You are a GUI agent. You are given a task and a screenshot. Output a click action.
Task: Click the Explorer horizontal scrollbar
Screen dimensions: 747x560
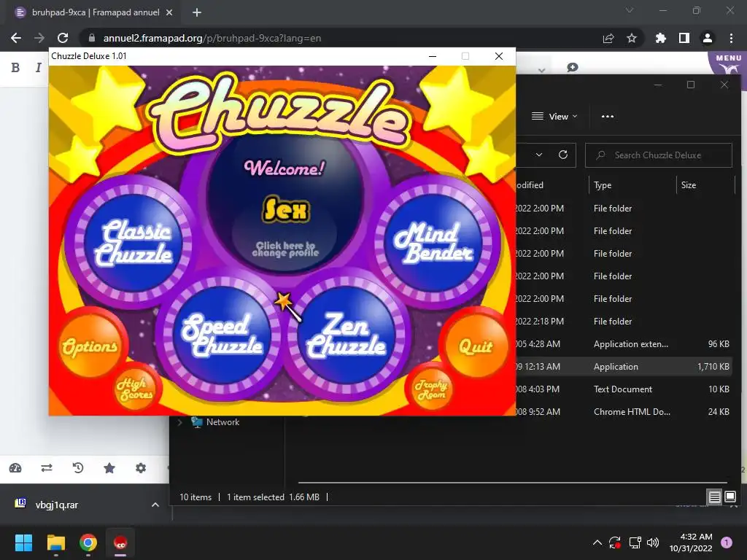tap(513, 483)
